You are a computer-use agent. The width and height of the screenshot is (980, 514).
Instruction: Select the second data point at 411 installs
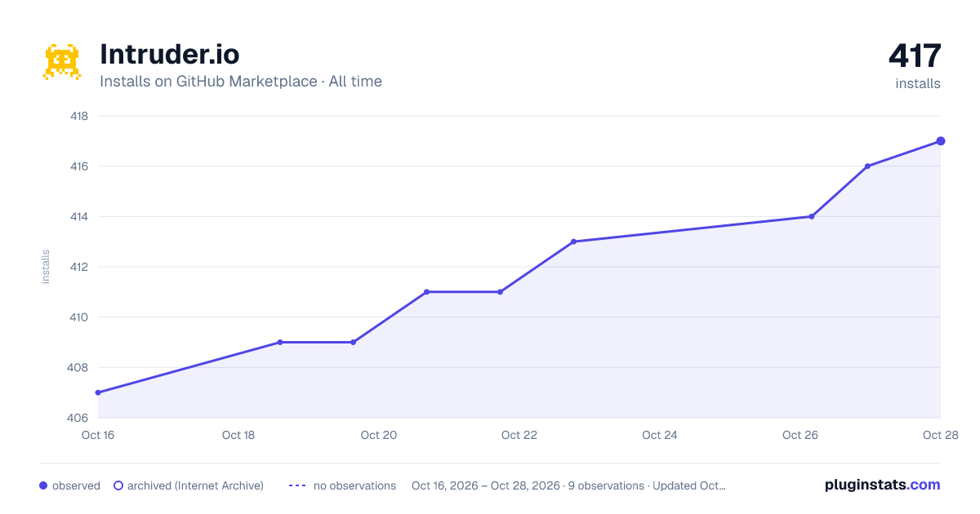coord(500,292)
